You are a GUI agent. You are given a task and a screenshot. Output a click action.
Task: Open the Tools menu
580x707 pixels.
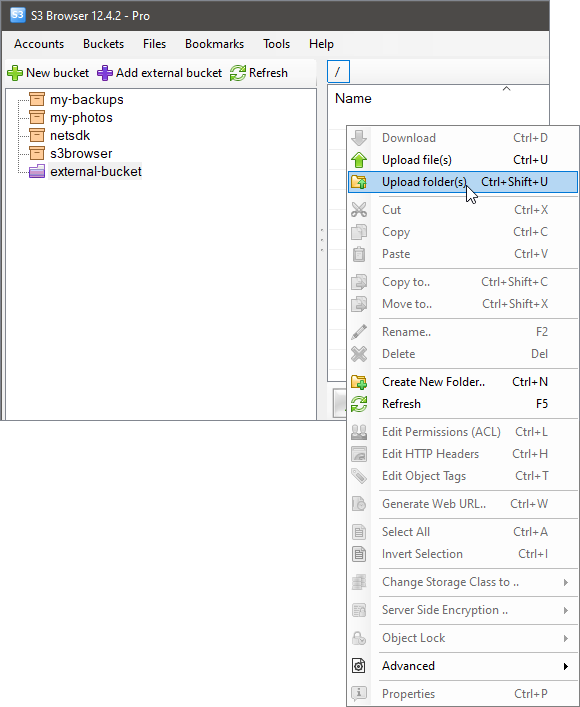click(x=276, y=44)
